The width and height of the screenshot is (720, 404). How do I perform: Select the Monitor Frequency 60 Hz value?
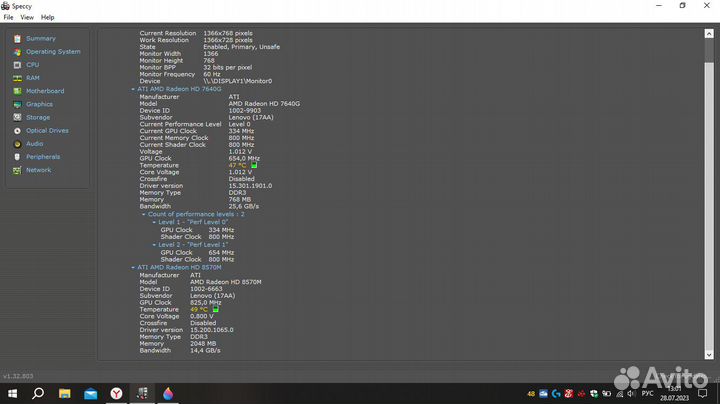pos(212,74)
